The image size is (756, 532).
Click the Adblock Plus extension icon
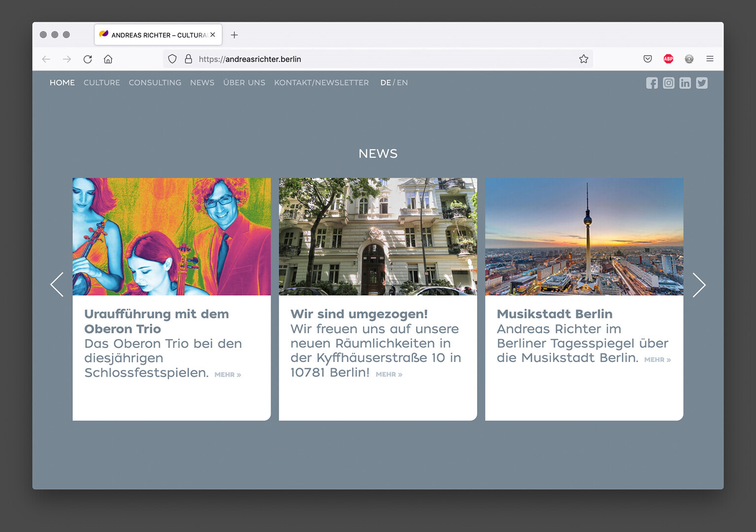(668, 59)
